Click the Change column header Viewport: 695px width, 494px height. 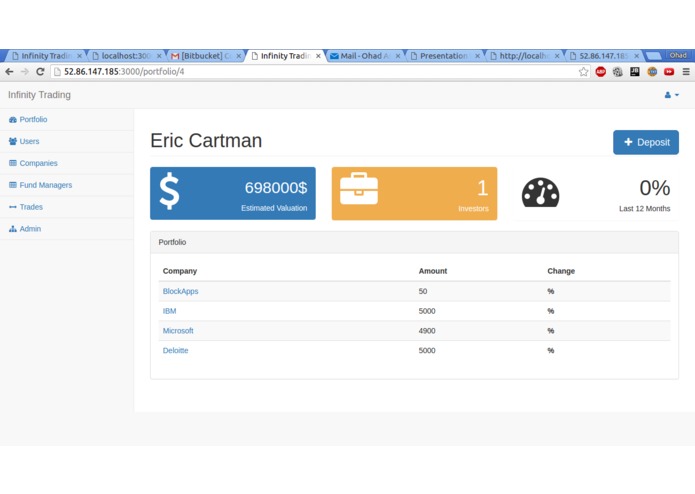(x=561, y=271)
